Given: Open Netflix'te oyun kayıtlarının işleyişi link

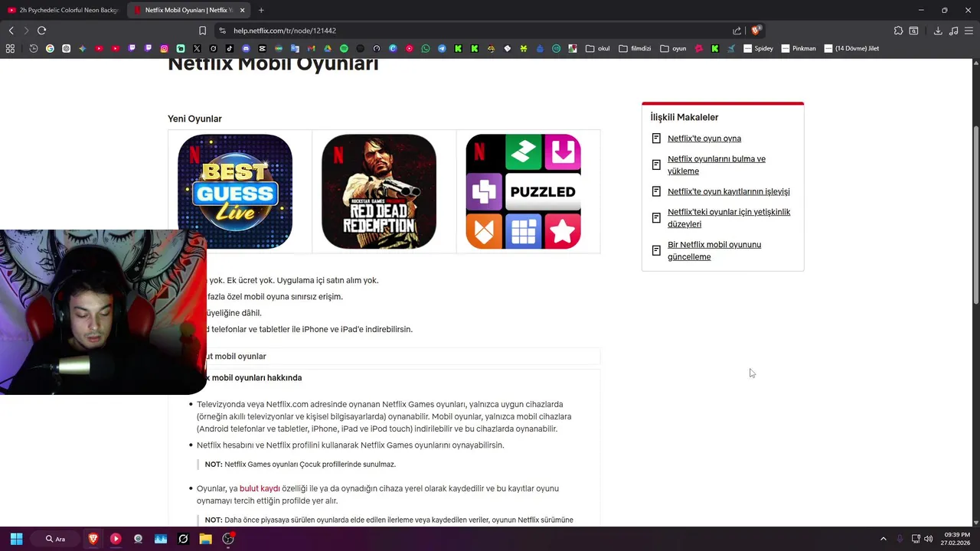Looking at the screenshot, I should 729,191.
